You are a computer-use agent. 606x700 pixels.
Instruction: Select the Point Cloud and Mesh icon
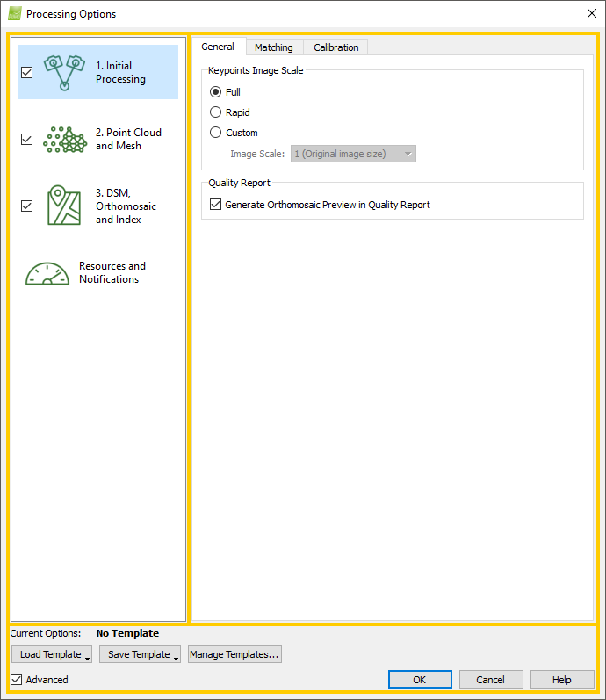coord(63,140)
